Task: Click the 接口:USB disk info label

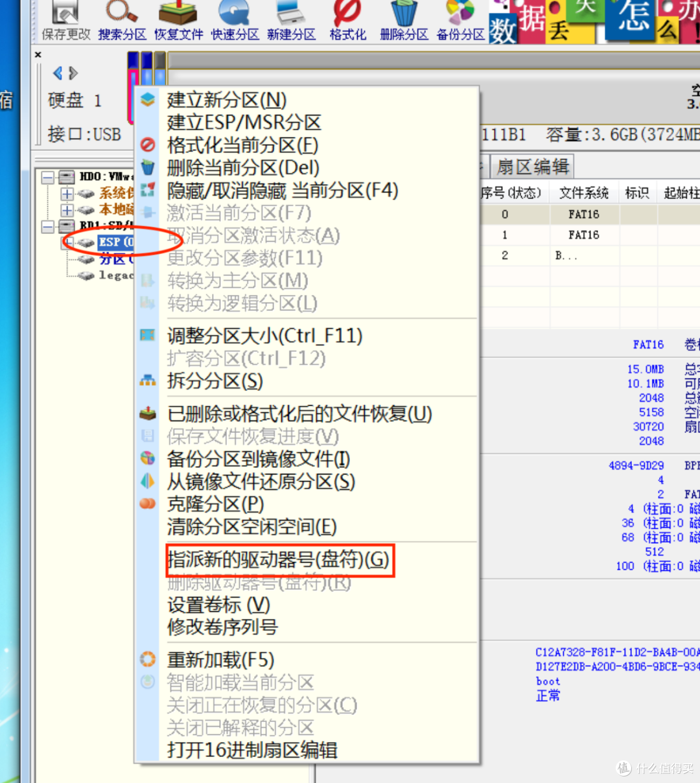Action: pos(84,134)
